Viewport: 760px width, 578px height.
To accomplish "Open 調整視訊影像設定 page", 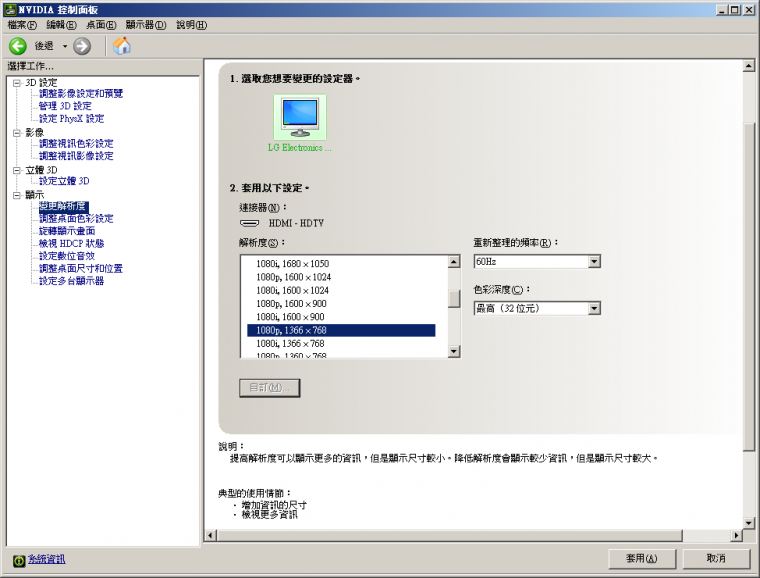I will (x=76, y=156).
